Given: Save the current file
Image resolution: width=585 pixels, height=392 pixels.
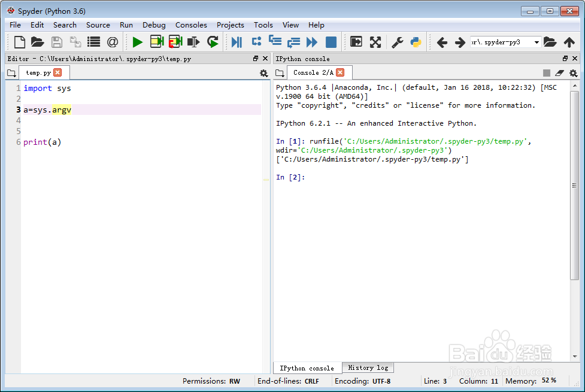Looking at the screenshot, I should pos(57,42).
